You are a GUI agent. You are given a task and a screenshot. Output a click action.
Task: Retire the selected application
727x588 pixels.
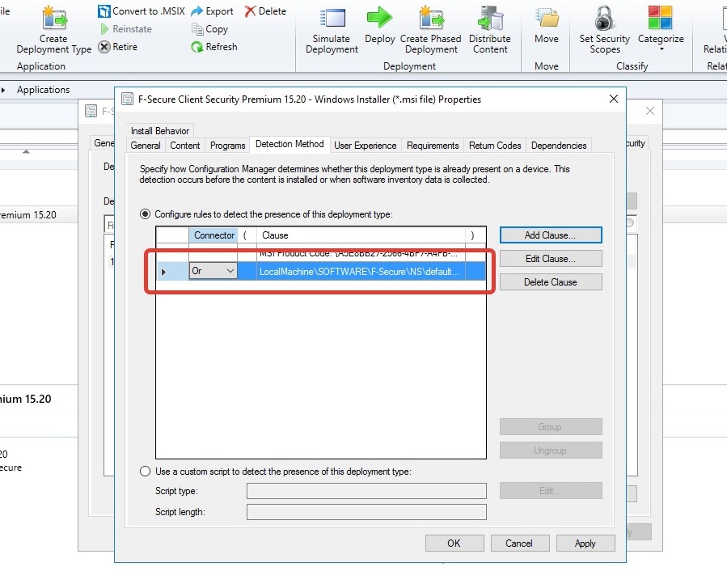pyautogui.click(x=118, y=47)
